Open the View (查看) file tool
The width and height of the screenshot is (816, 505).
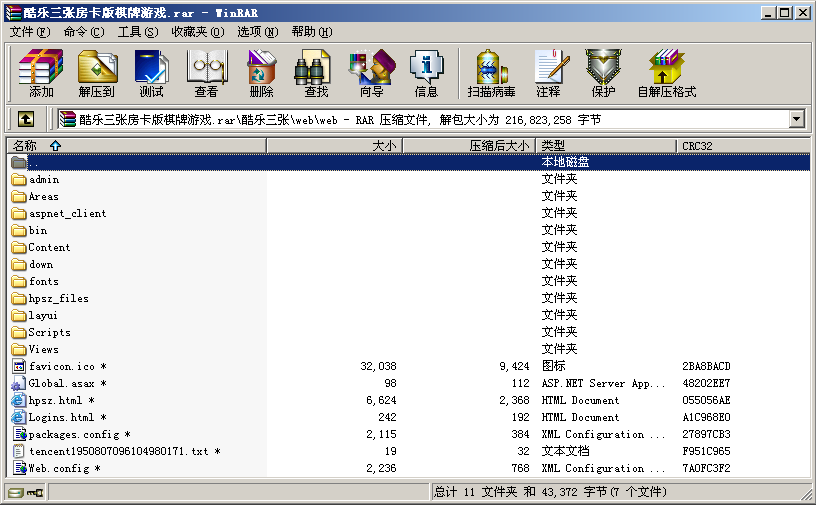(x=206, y=73)
